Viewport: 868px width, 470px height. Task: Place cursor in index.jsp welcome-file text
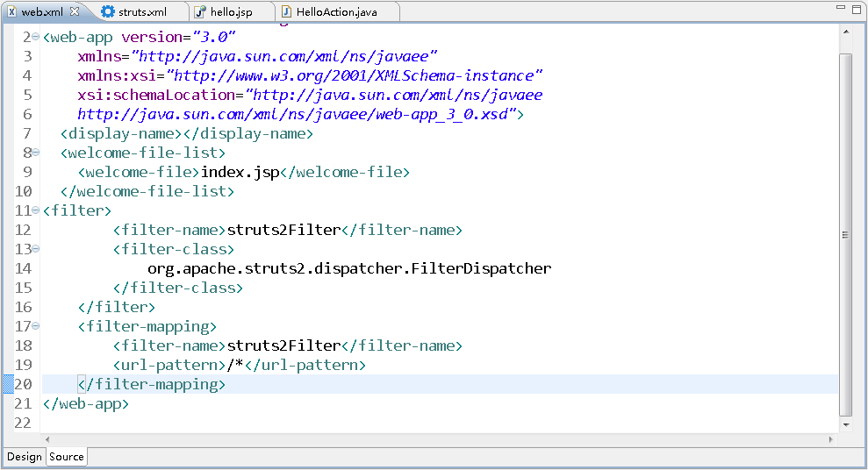(x=240, y=172)
